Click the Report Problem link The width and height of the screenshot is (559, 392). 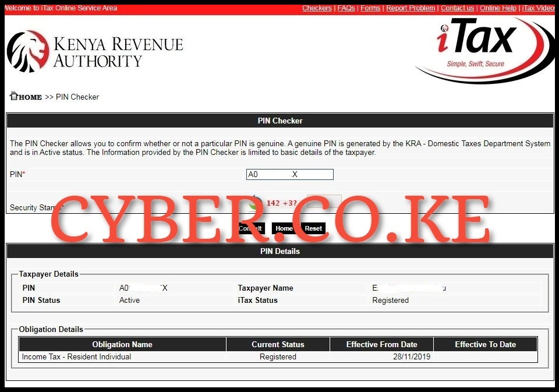tap(411, 8)
